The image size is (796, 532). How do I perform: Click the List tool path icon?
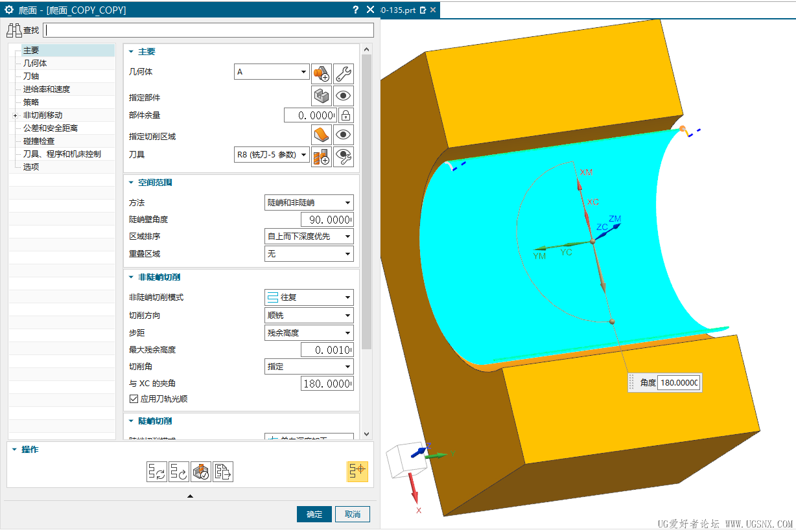tap(223, 472)
